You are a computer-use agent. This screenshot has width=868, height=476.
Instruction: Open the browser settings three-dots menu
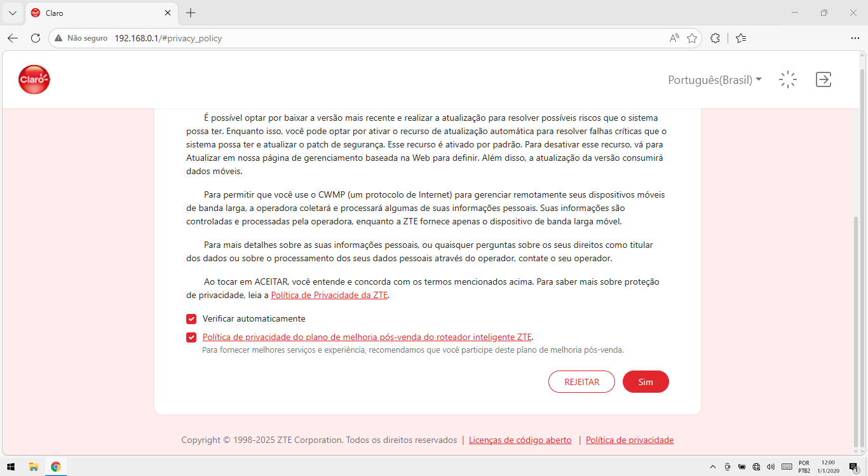pos(855,38)
